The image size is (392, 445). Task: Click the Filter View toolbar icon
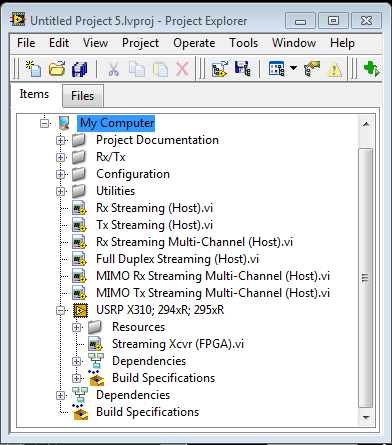point(277,69)
